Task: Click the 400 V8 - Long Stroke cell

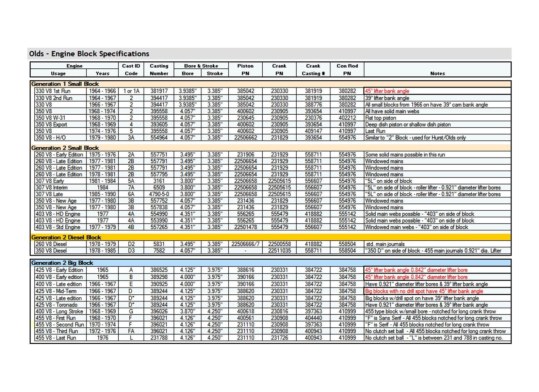Action: coord(59,311)
